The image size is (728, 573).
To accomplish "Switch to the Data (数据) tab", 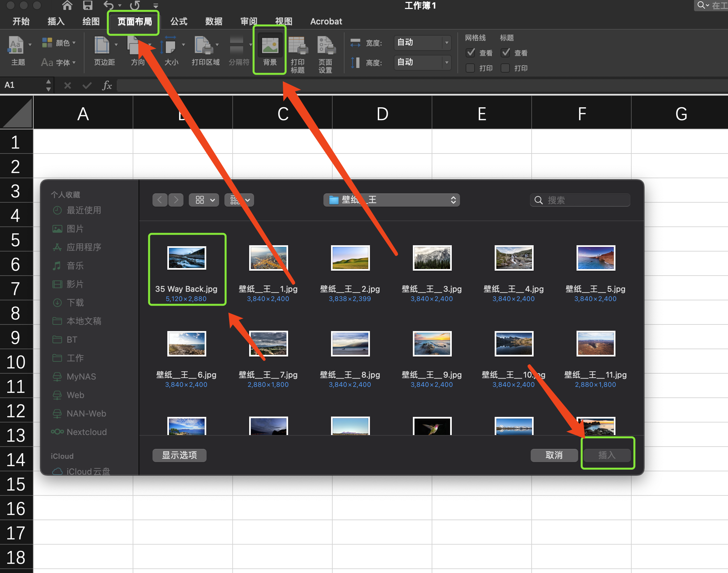I will coord(214,21).
